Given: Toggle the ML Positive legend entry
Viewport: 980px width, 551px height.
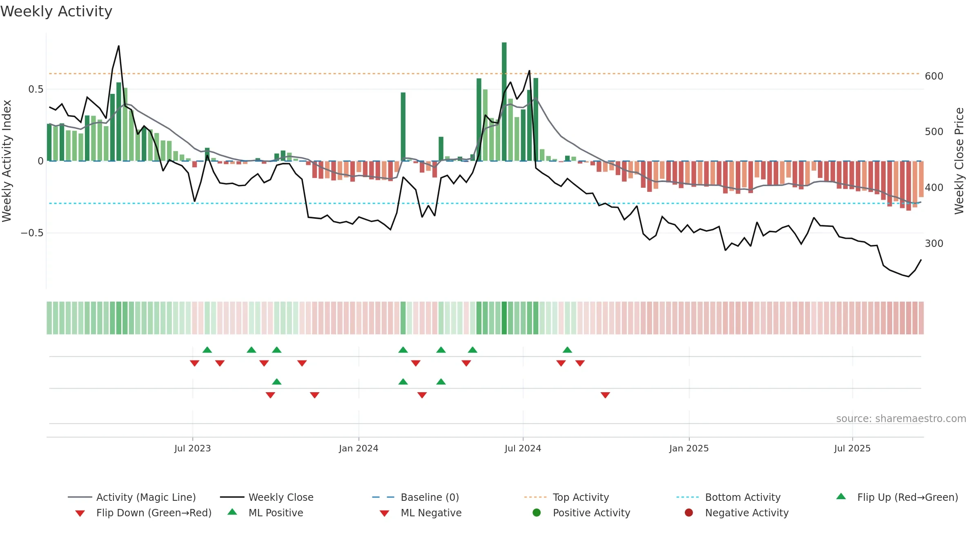Looking at the screenshot, I should 265,513.
